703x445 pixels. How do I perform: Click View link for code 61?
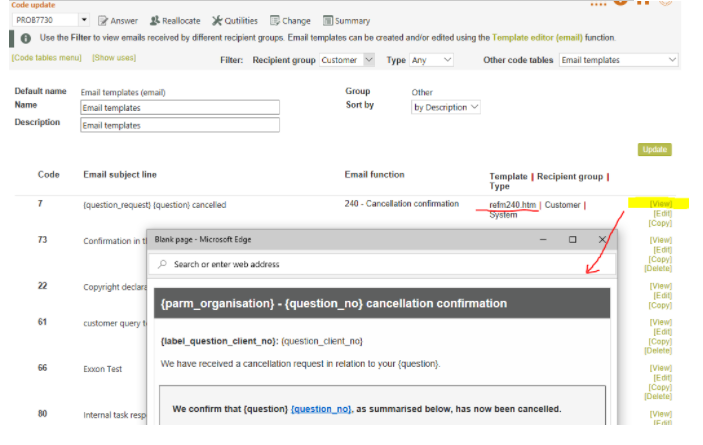661,322
